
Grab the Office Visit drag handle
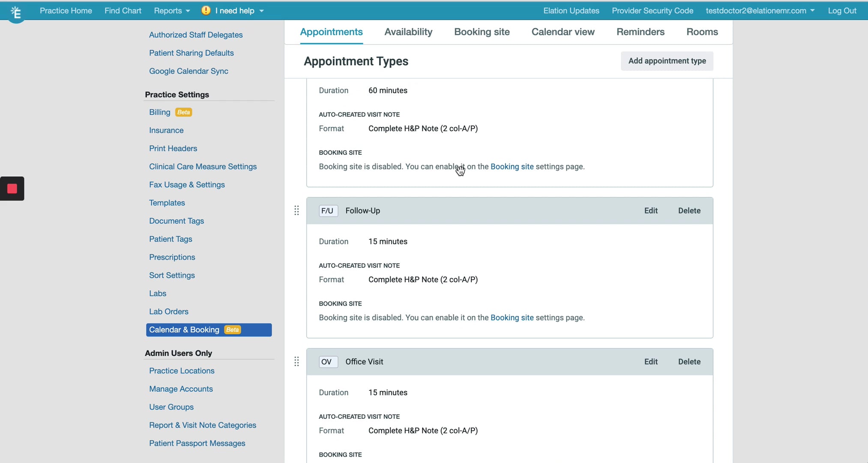click(x=296, y=361)
